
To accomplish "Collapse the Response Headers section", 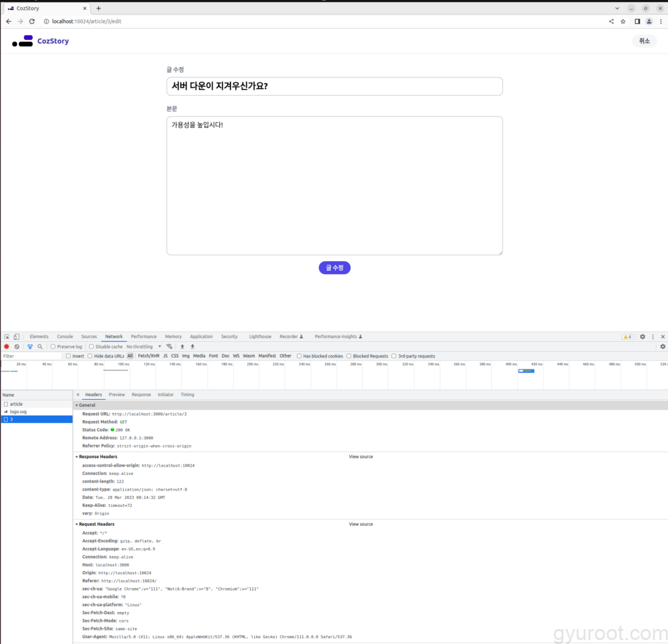I will point(97,457).
